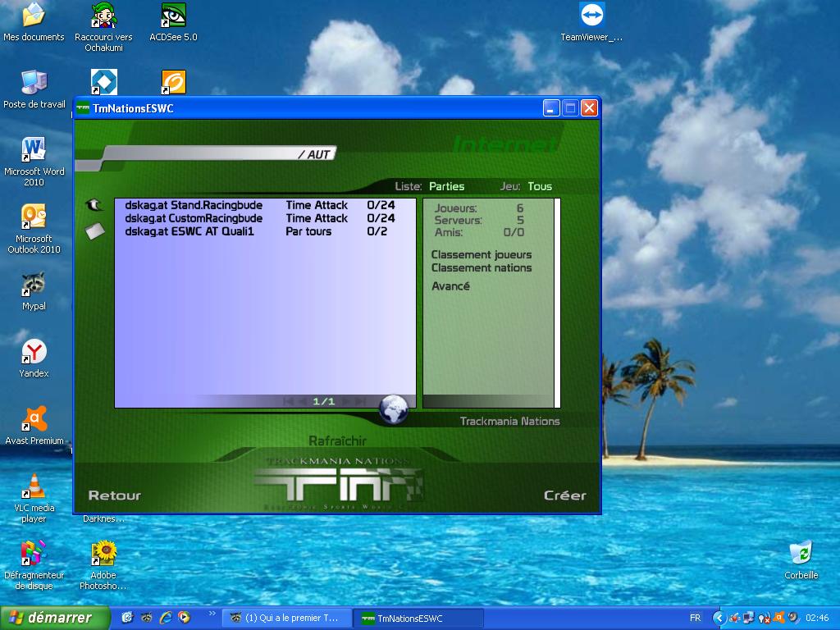840x630 pixels.
Task: Click first tray icon with red ball
Action: [734, 618]
